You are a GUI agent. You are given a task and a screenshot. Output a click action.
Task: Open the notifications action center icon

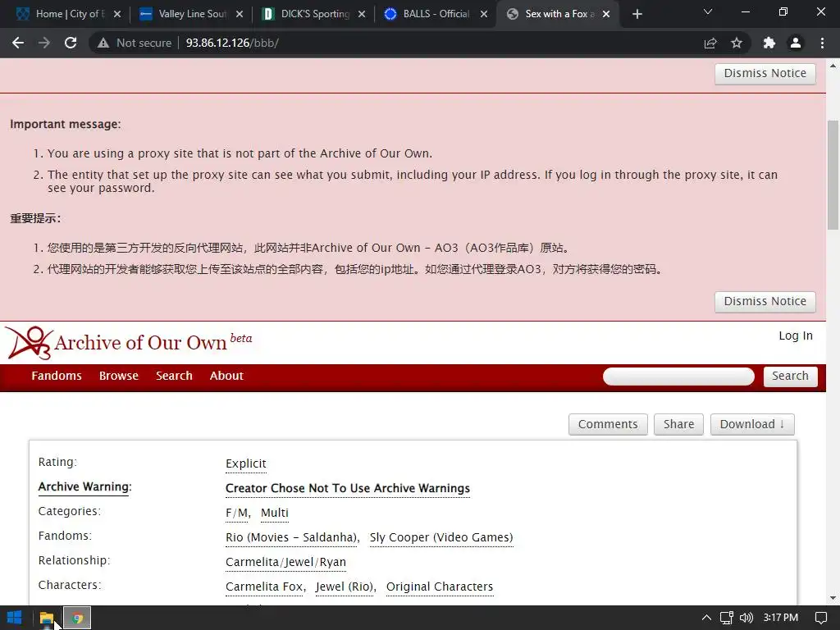click(x=820, y=618)
